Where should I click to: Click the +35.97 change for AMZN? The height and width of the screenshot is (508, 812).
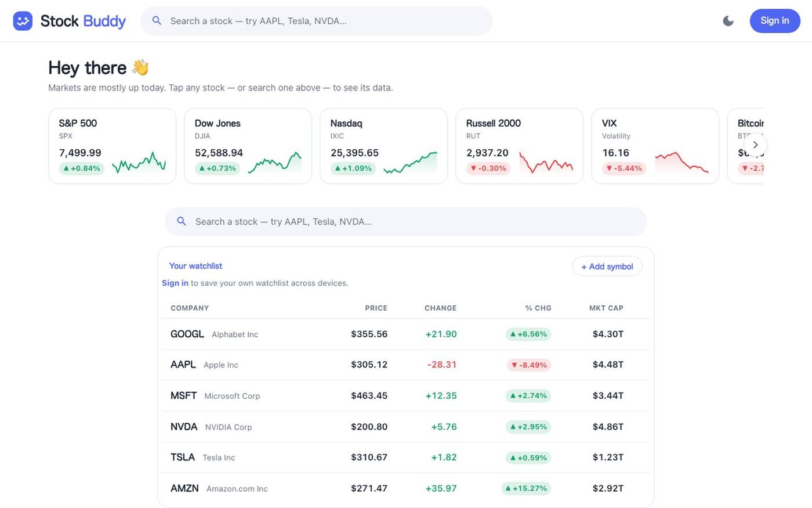(441, 489)
